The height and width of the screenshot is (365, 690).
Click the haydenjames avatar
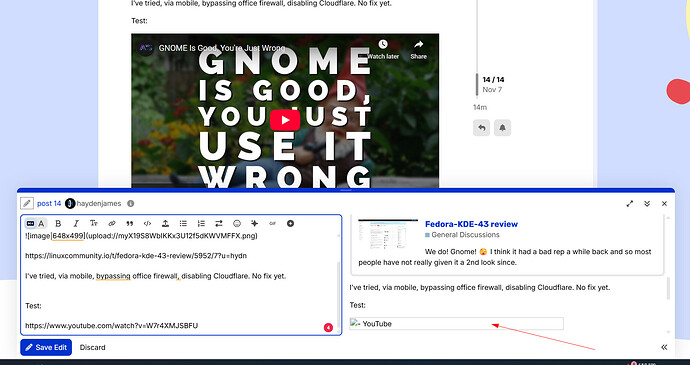(x=70, y=203)
